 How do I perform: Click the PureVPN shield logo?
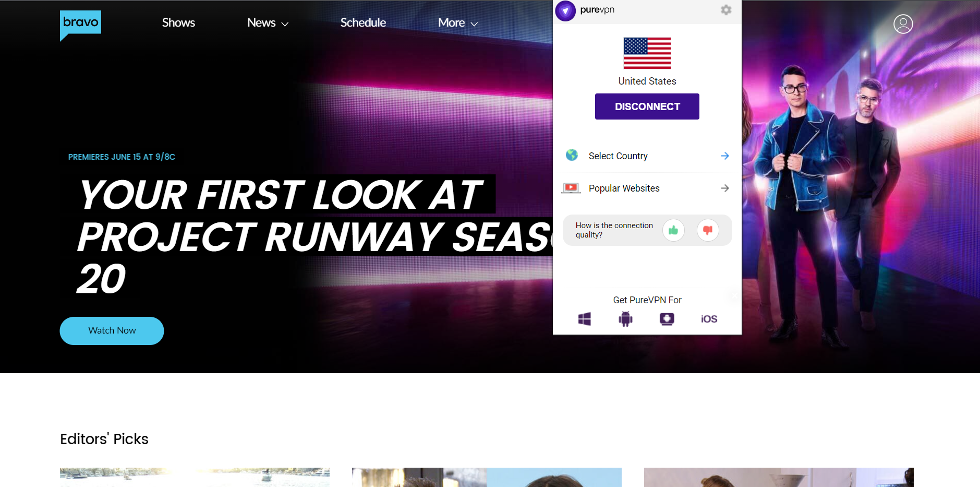[x=565, y=10]
